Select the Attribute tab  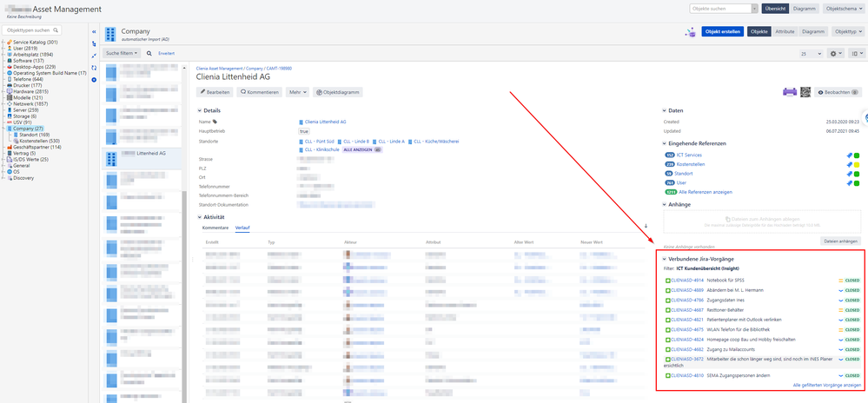pyautogui.click(x=785, y=31)
